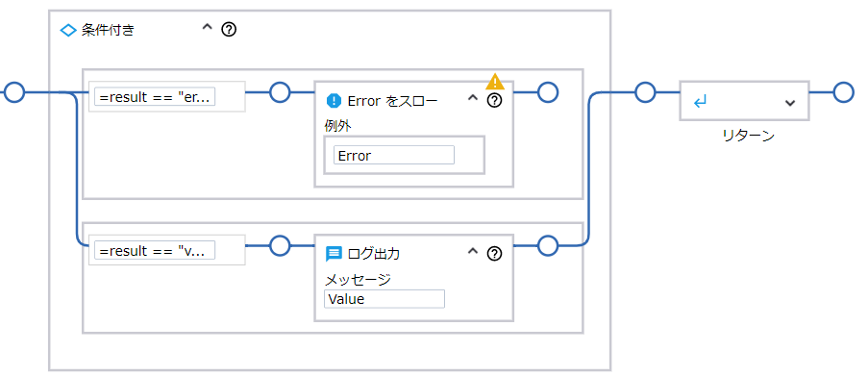
Task: Edit the =result == "er... condition field
Action: [155, 97]
